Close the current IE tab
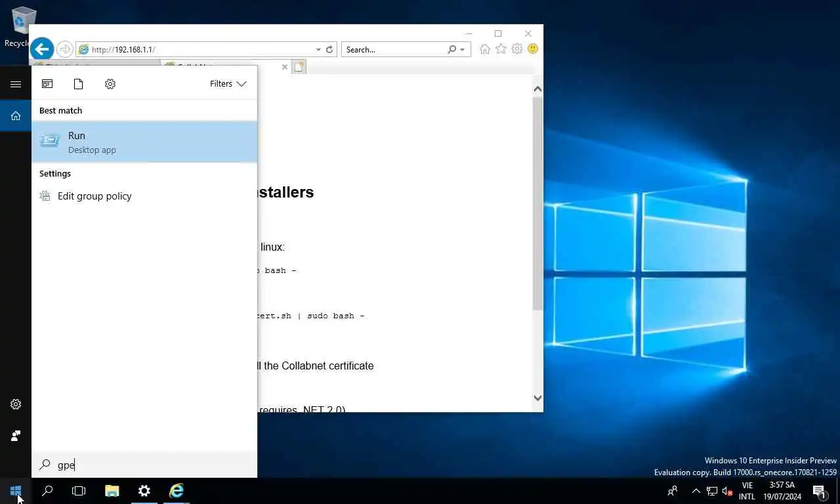 point(285,67)
